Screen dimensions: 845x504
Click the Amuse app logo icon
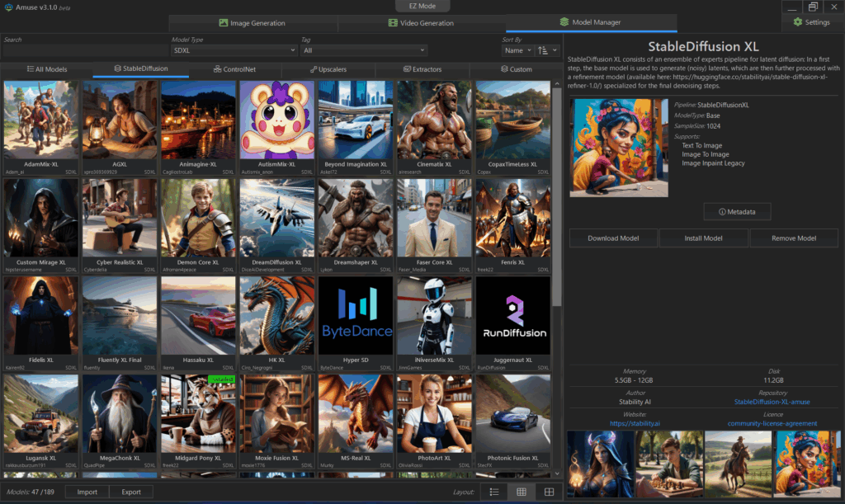(8, 7)
